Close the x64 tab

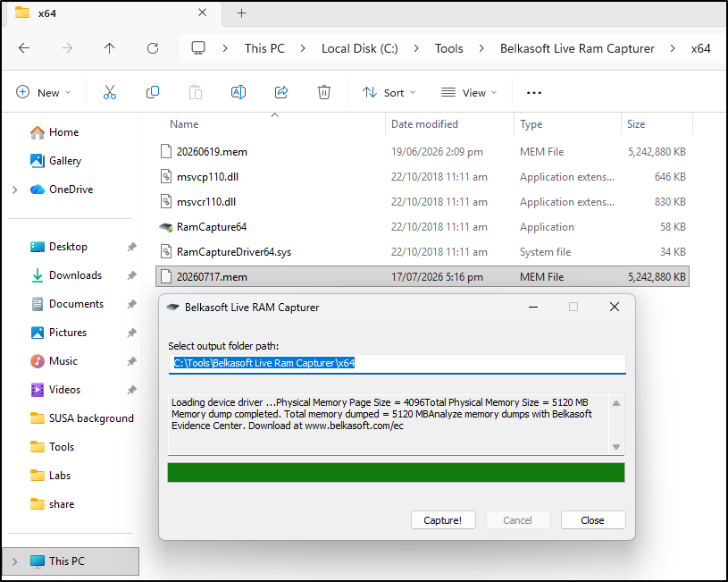203,13
